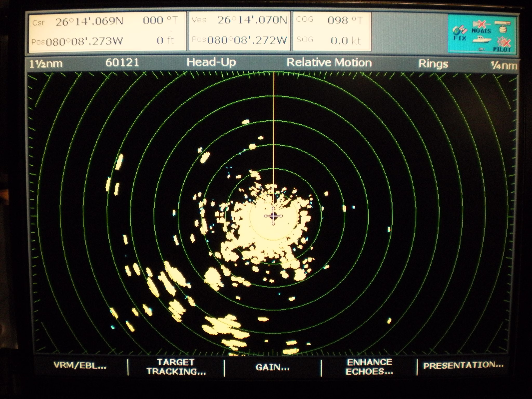Click the cursor position data box
This screenshot has width=532, height=399.
pyautogui.click(x=107, y=31)
